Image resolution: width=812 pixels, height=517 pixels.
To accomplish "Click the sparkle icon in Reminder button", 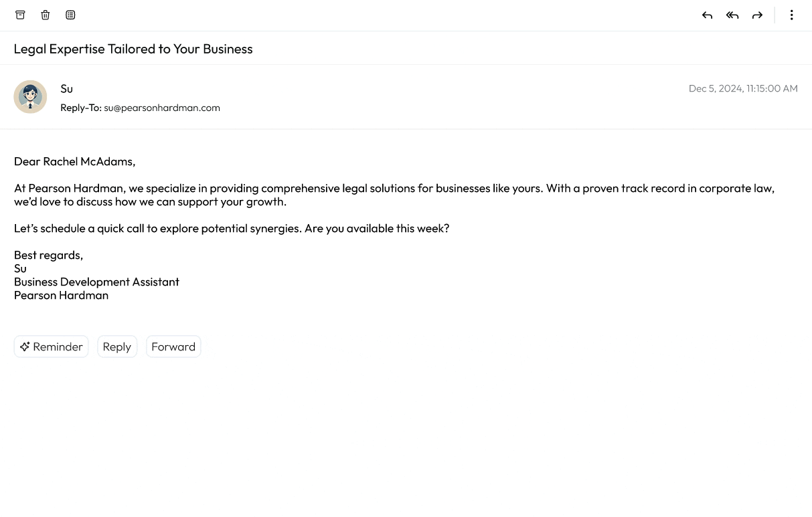I will coord(25,346).
